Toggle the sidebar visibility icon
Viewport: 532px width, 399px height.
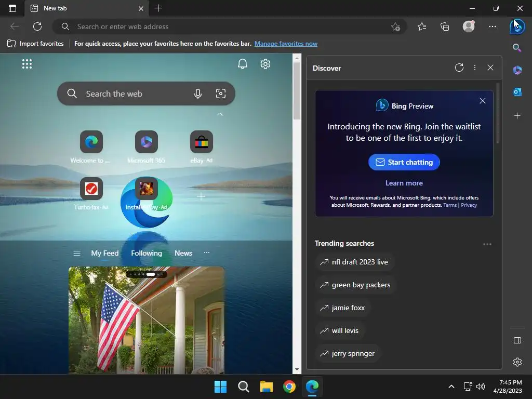pos(517,340)
